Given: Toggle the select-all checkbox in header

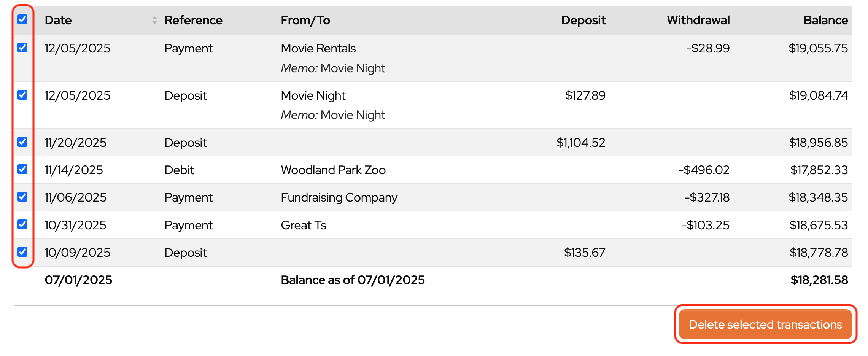Looking at the screenshot, I should click(x=22, y=19).
